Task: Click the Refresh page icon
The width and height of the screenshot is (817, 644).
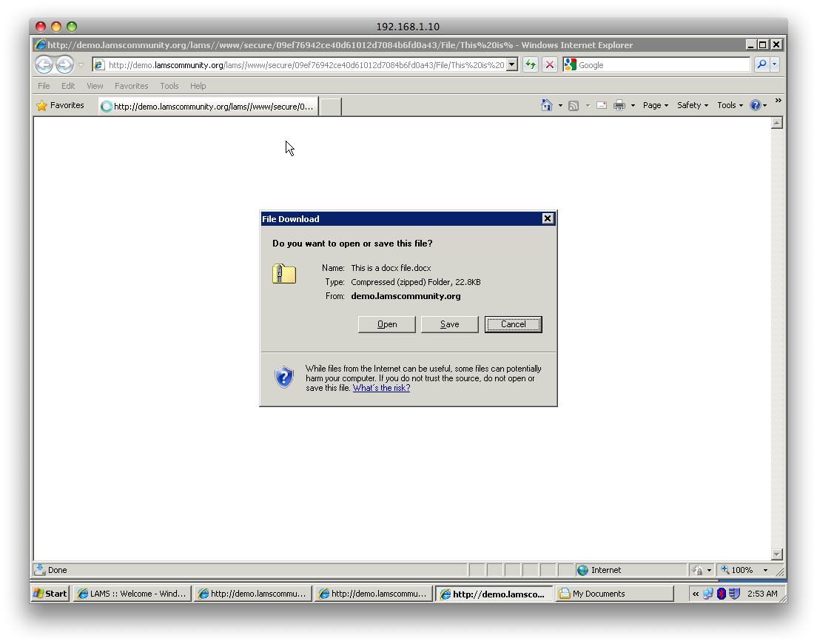Action: point(530,65)
